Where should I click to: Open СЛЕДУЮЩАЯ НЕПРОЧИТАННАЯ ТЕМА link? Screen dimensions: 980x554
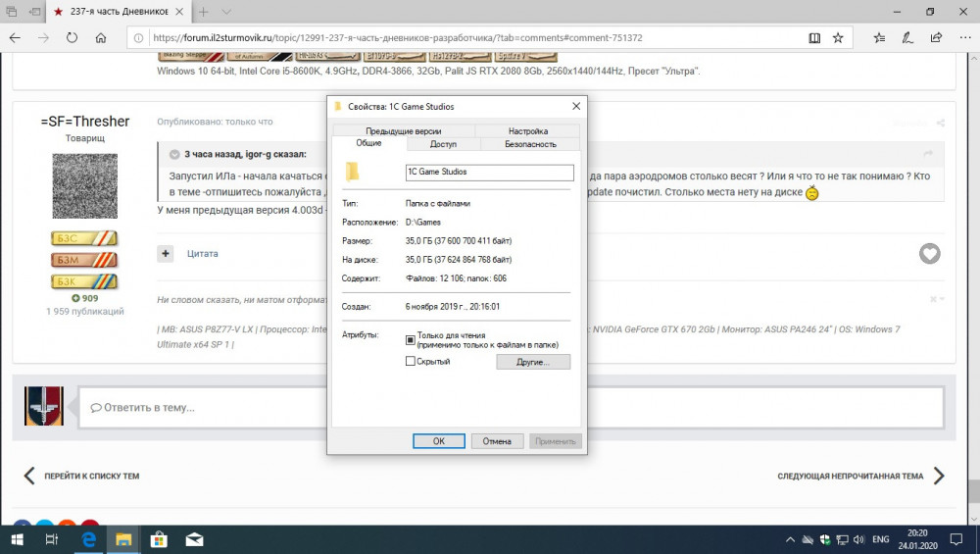click(x=860, y=476)
